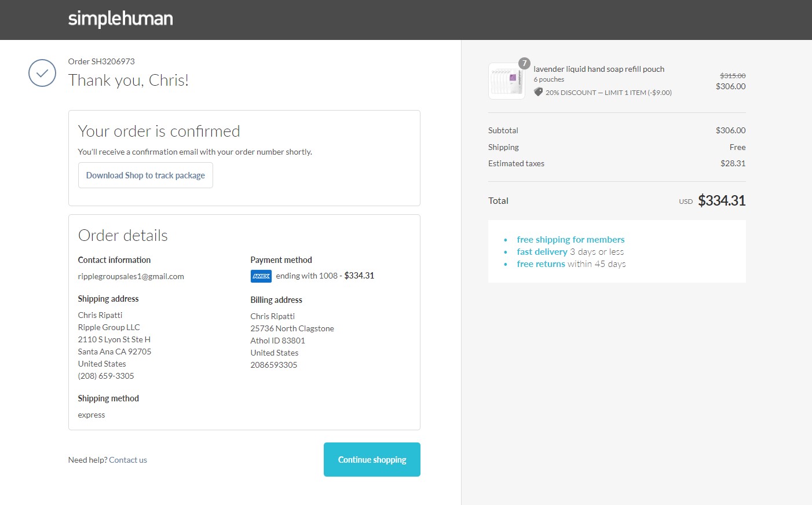Click Download Shop to track package
The height and width of the screenshot is (505, 812).
pyautogui.click(x=145, y=175)
